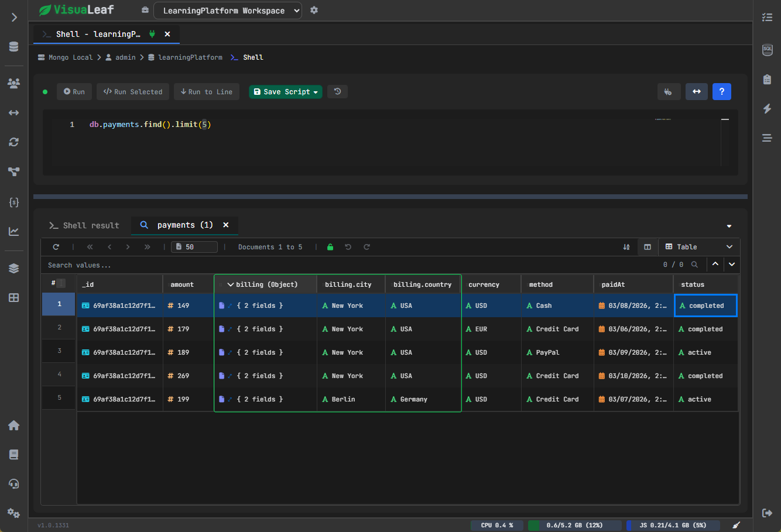This screenshot has height=532, width=781.
Task: Click Mongo Local in the breadcrumb
Action: (x=70, y=57)
